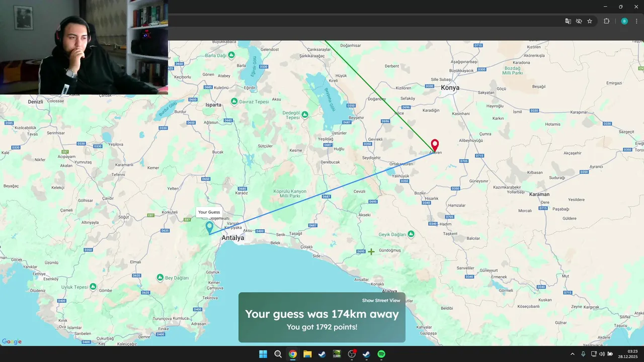Click Seydişehir town label
This screenshot has height=362, width=644.
(371, 158)
